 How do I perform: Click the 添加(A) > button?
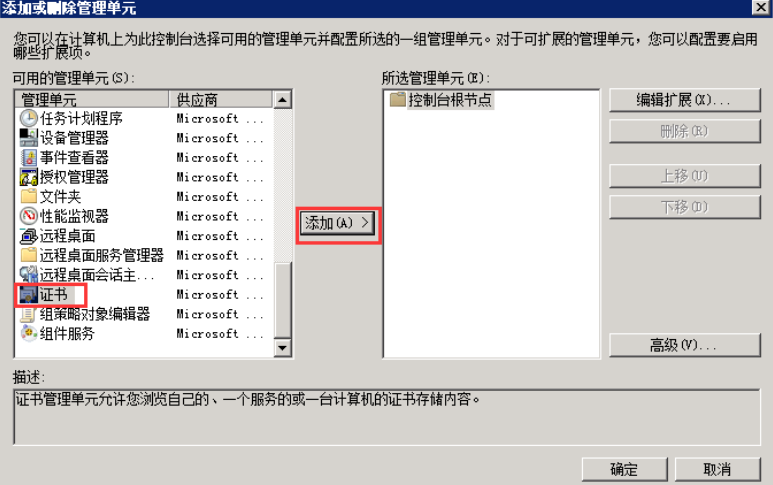tap(337, 223)
